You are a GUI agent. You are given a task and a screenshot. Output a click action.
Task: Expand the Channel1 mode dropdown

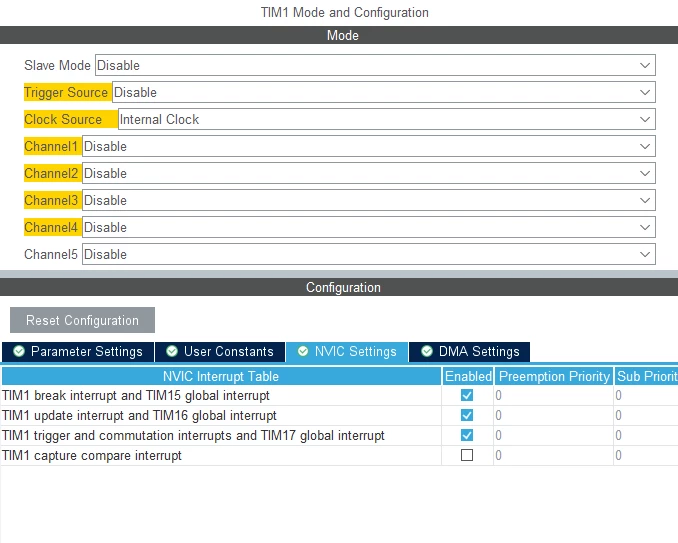[x=369, y=146]
